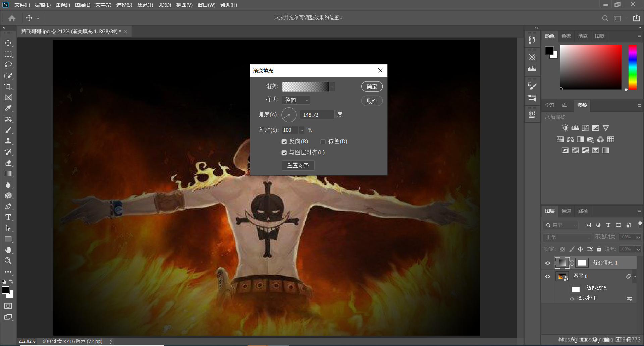The image size is (644, 346).
Task: Select the Frame tool
Action: (x=8, y=98)
